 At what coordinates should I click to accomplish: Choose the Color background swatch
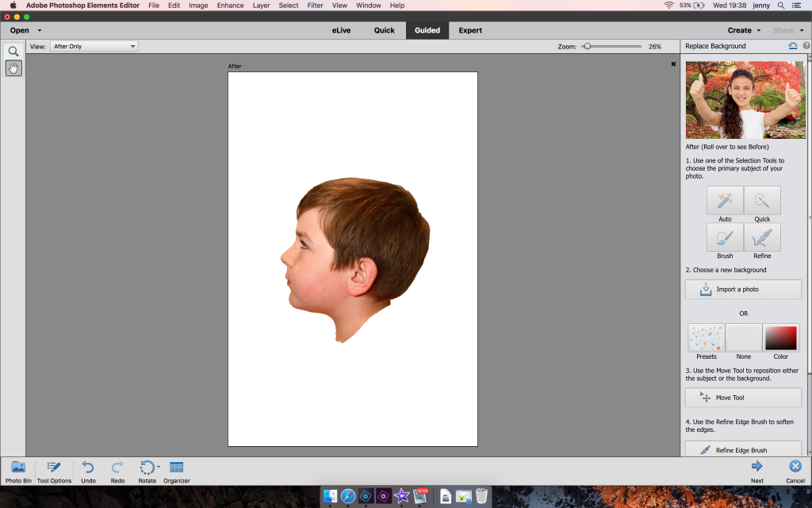781,338
